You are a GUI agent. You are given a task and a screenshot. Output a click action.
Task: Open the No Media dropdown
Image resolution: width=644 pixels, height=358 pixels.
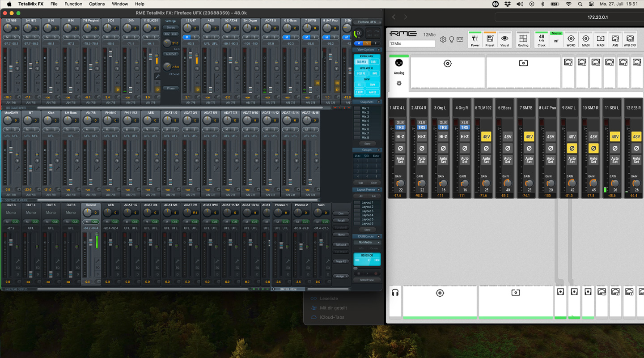tap(367, 243)
